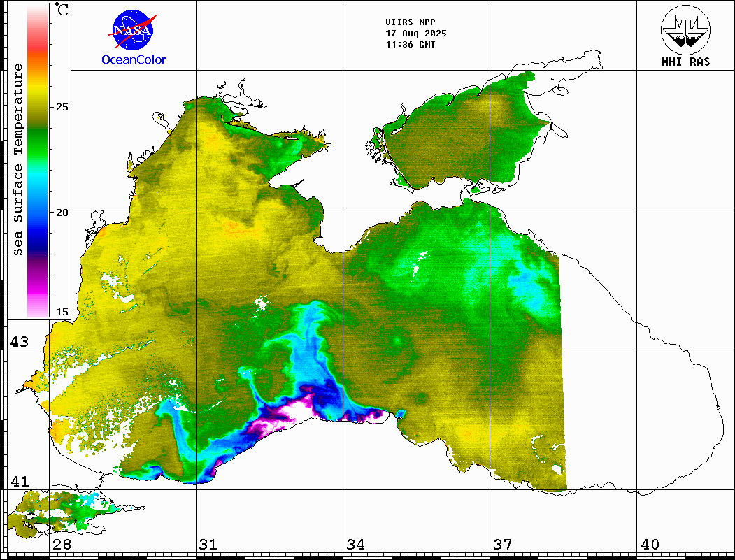The width and height of the screenshot is (735, 560).
Task: Click the NASA logo emblem
Action: 133,31
